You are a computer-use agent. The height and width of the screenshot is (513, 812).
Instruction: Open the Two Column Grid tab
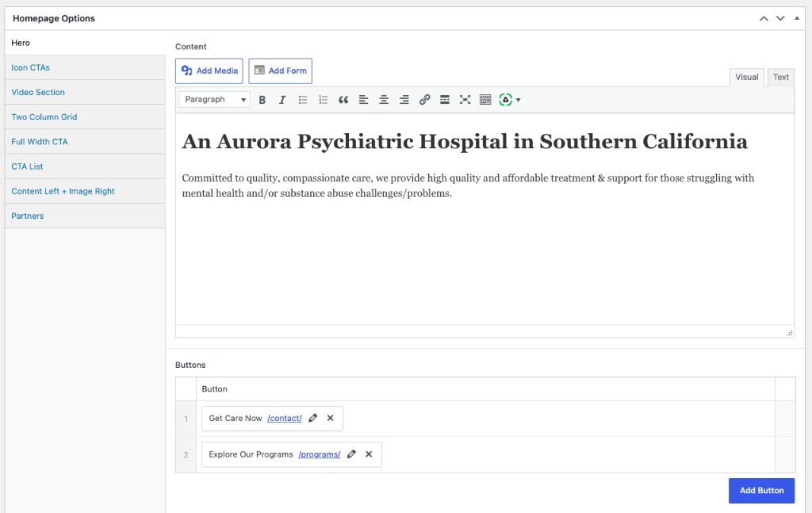tap(85, 117)
